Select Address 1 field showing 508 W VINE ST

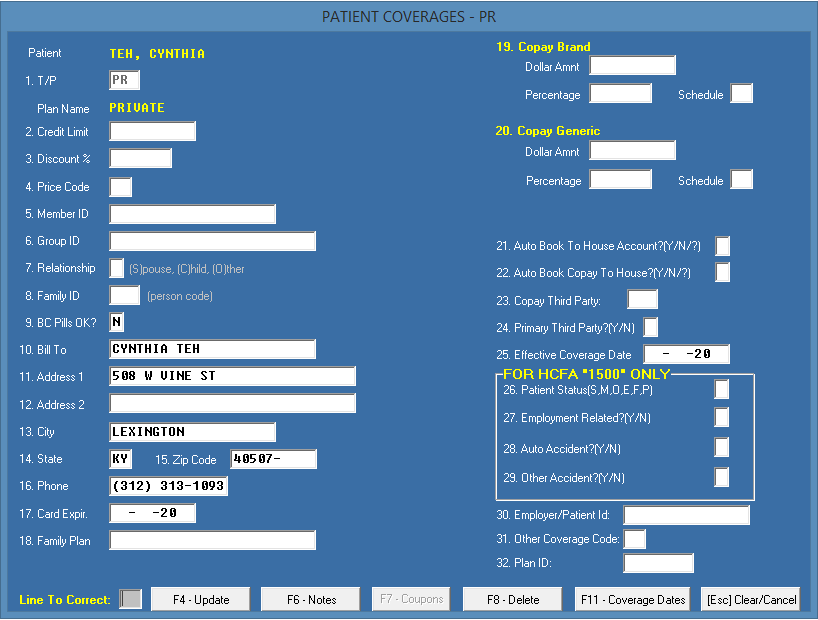pos(232,376)
